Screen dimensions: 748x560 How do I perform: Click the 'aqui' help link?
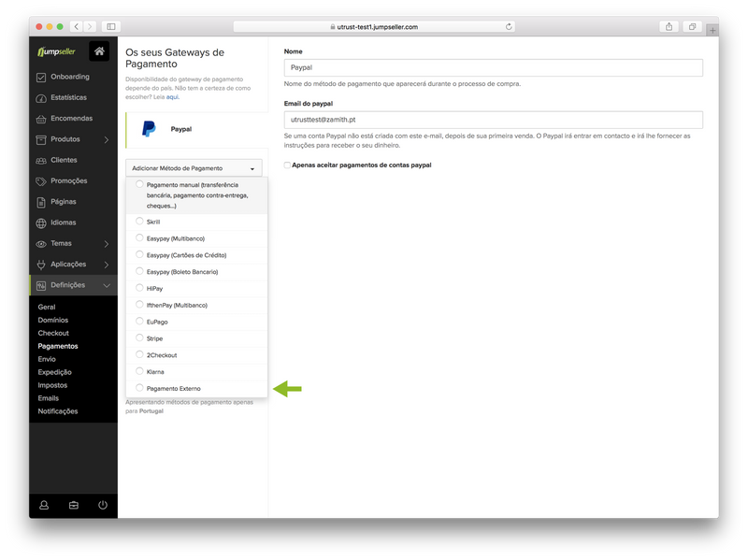point(172,97)
